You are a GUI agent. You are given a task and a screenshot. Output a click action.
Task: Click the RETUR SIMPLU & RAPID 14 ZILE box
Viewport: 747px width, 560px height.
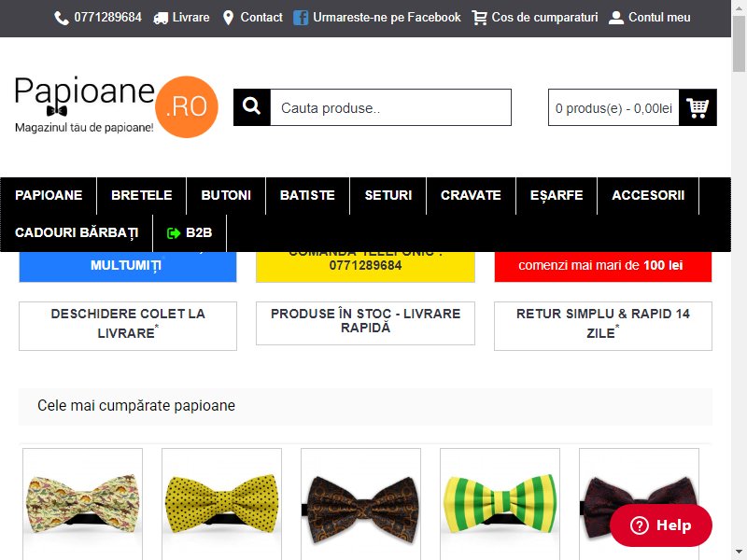click(x=603, y=326)
